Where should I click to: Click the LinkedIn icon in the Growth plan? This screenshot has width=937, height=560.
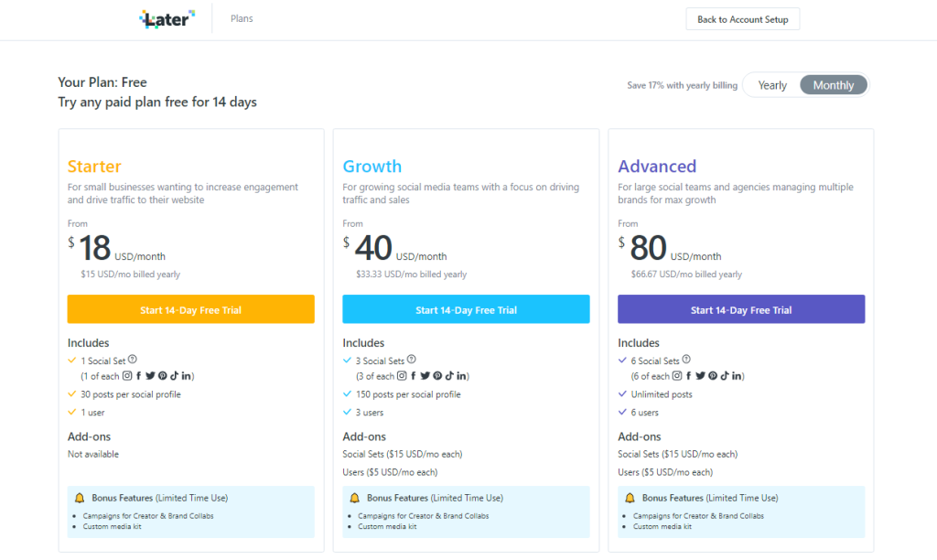point(461,376)
